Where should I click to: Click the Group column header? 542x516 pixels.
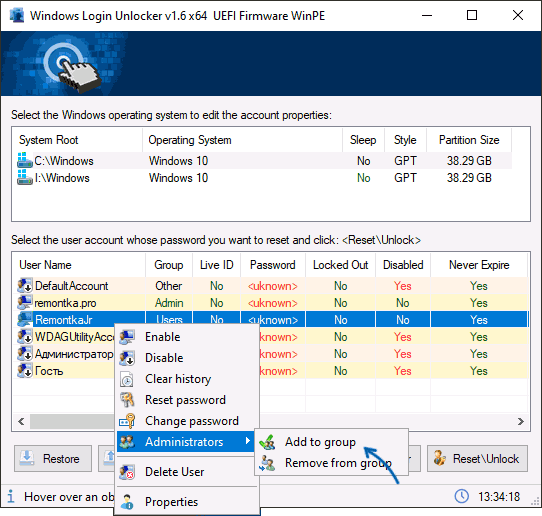169,265
